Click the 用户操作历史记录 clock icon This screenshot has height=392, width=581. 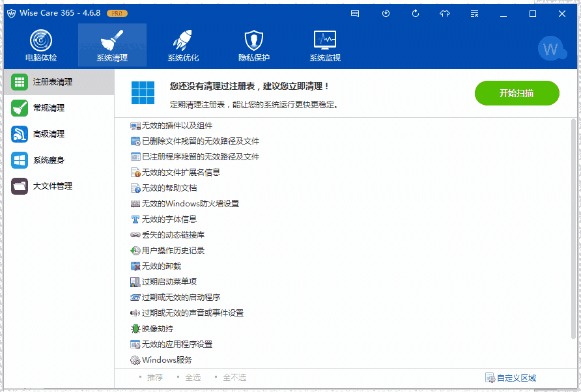pos(135,251)
